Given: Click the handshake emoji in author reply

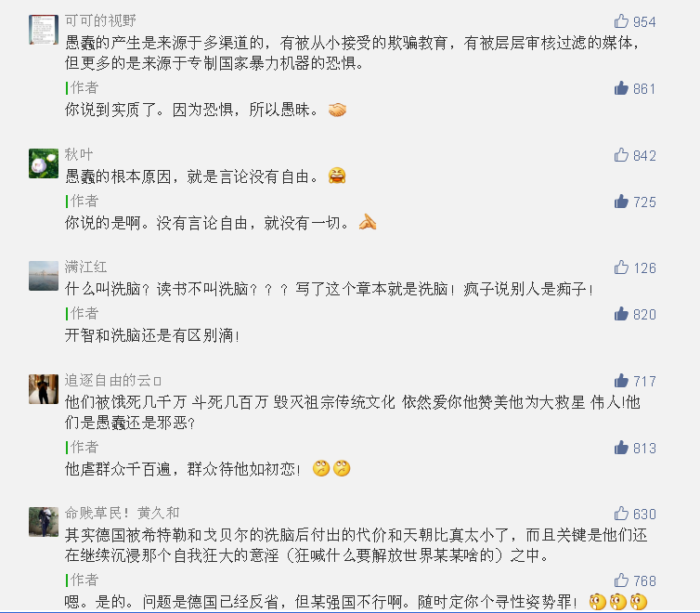Looking at the screenshot, I should click(337, 110).
